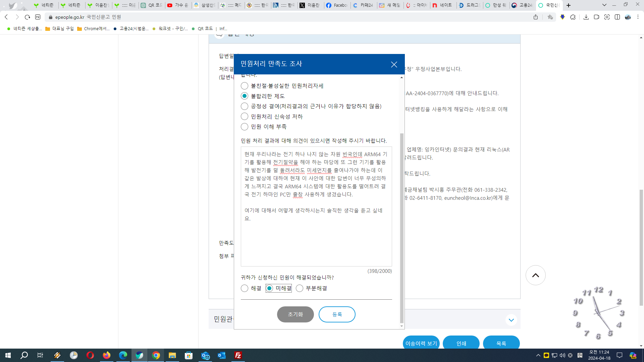Open Firefox from taskbar

(106, 355)
